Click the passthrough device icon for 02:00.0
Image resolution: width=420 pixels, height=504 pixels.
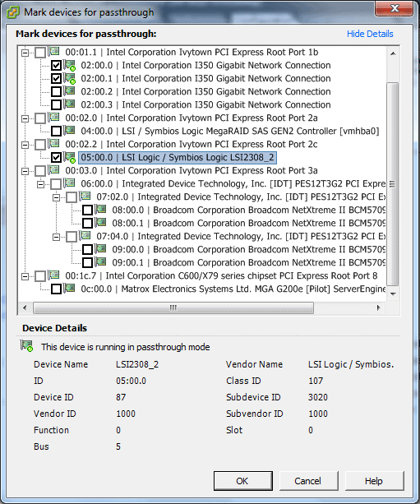click(70, 65)
